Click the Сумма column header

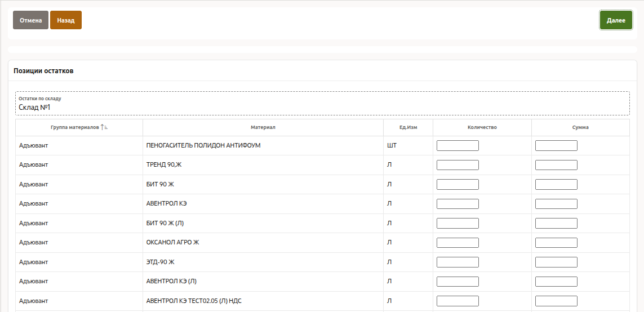580,127
